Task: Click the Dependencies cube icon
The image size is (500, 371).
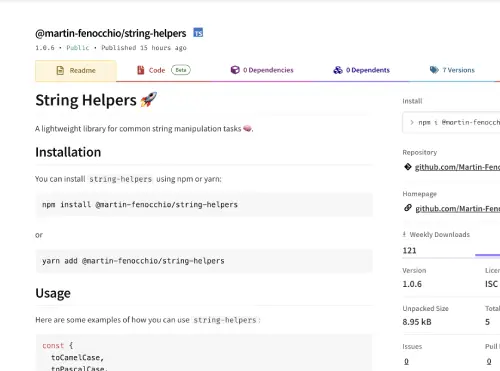Action: pos(235,70)
